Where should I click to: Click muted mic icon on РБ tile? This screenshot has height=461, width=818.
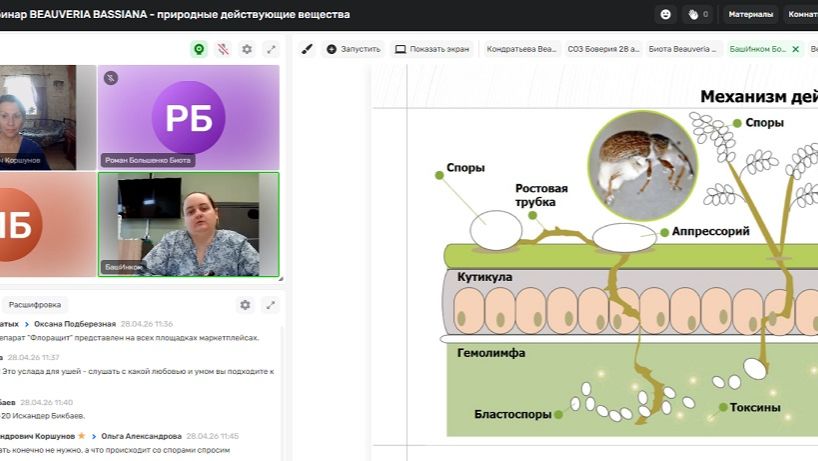pos(111,78)
